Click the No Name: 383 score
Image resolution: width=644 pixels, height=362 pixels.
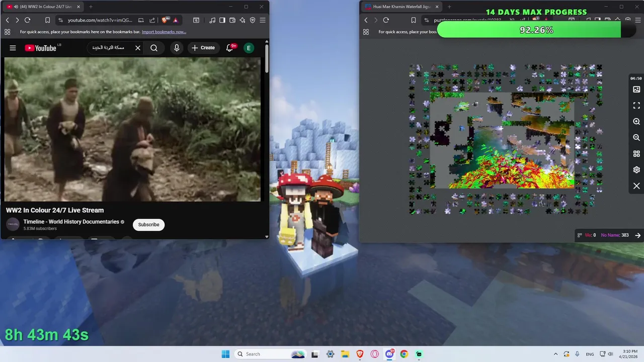point(615,235)
